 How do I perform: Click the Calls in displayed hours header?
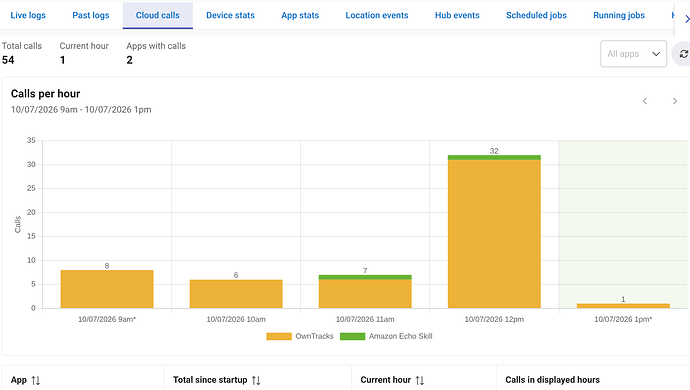(552, 380)
